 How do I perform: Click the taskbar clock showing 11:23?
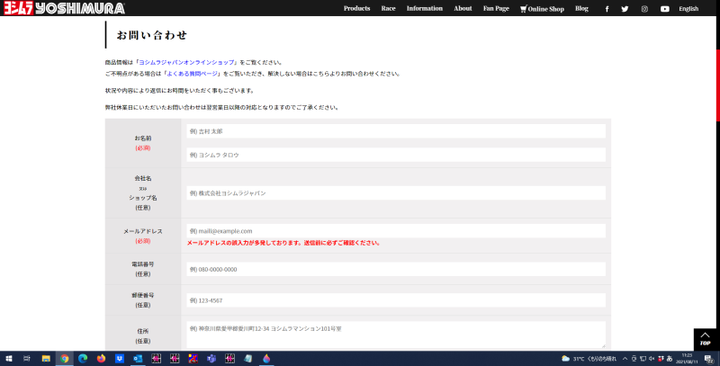pyautogui.click(x=686, y=359)
